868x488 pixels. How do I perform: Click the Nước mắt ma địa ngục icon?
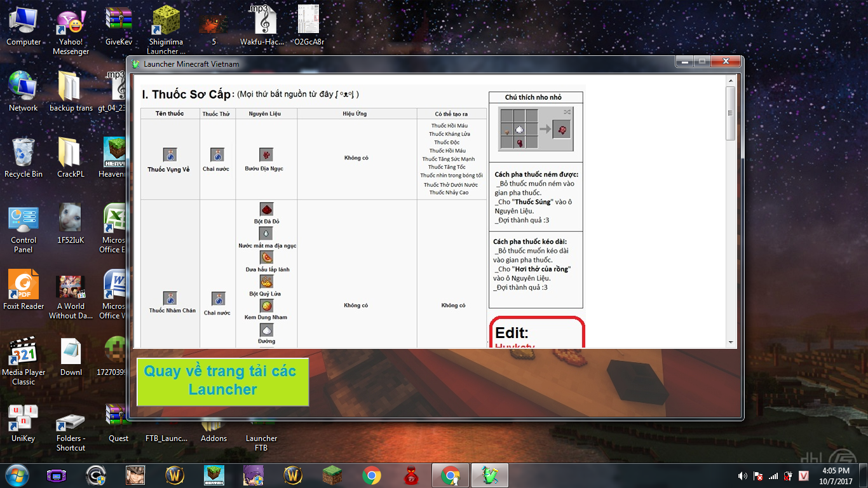click(266, 233)
